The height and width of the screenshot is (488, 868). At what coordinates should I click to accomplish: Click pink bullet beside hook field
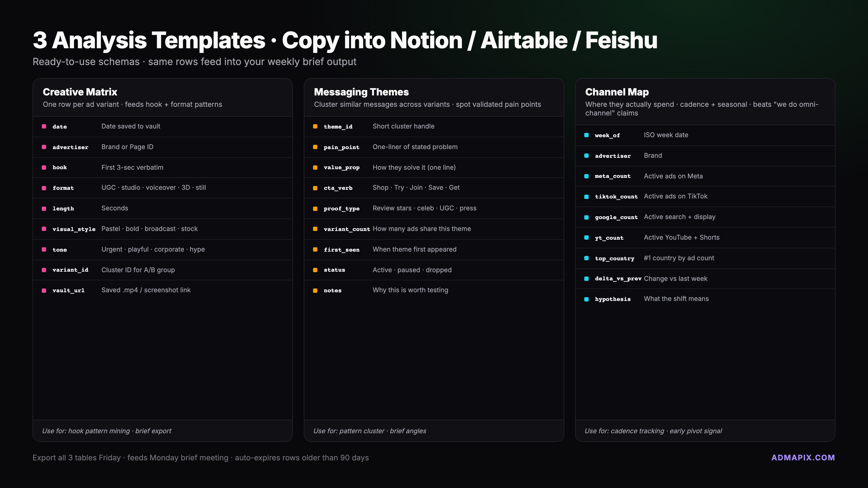[44, 167]
